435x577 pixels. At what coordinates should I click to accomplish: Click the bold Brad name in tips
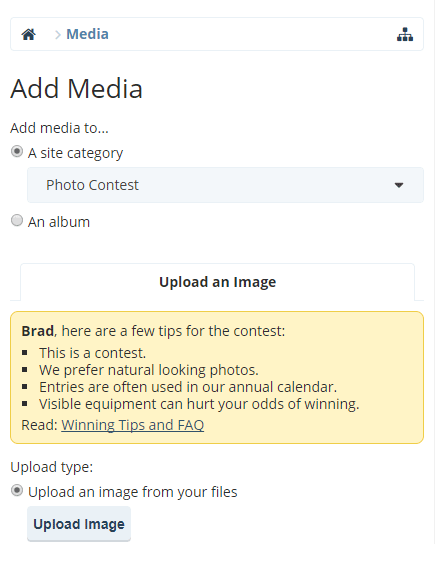point(38,331)
